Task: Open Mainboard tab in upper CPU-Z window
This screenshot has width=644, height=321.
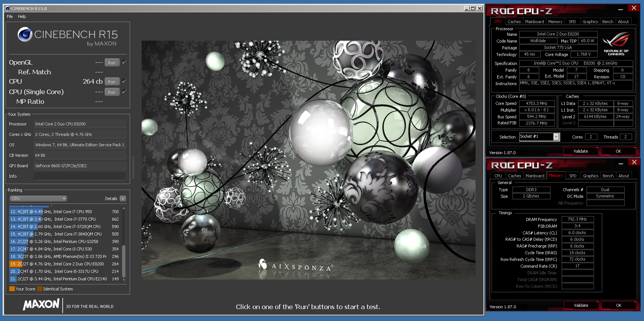Action: (x=534, y=22)
